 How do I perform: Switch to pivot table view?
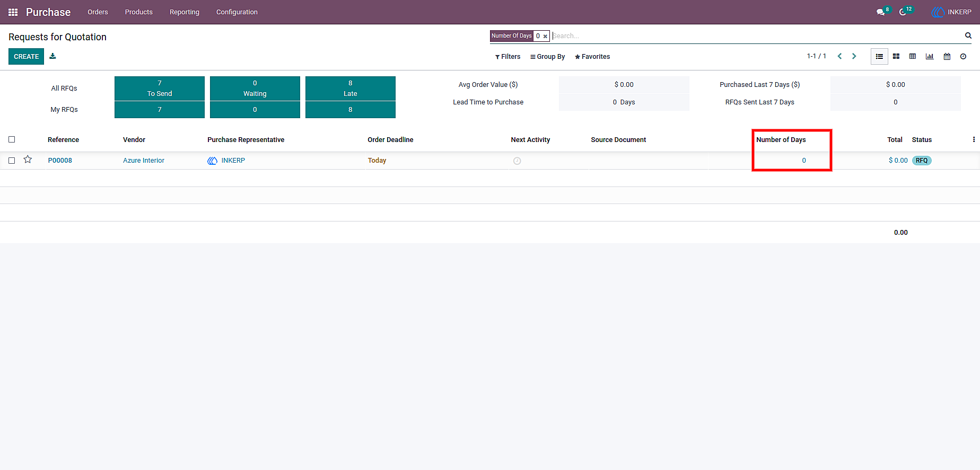(x=913, y=56)
